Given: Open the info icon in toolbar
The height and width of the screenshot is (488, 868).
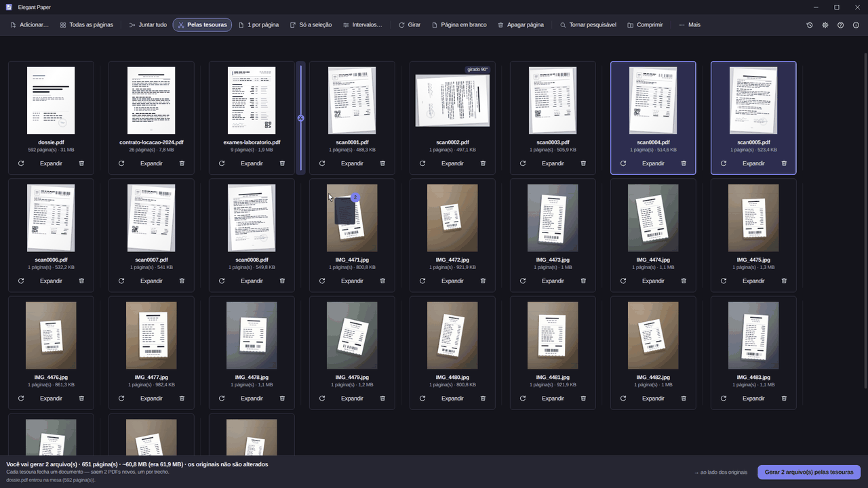Looking at the screenshot, I should pos(856,25).
